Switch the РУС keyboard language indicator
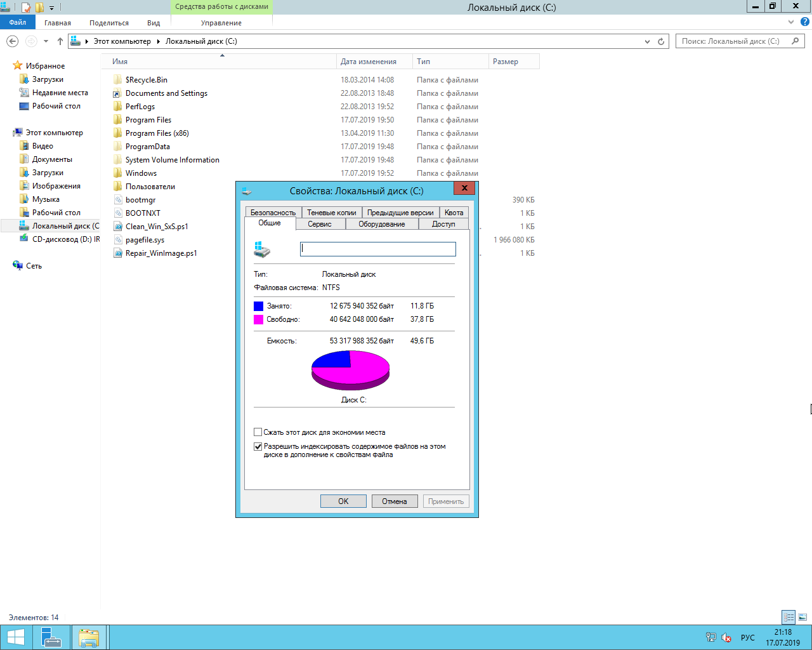The width and height of the screenshot is (812, 650). pyautogui.click(x=748, y=637)
